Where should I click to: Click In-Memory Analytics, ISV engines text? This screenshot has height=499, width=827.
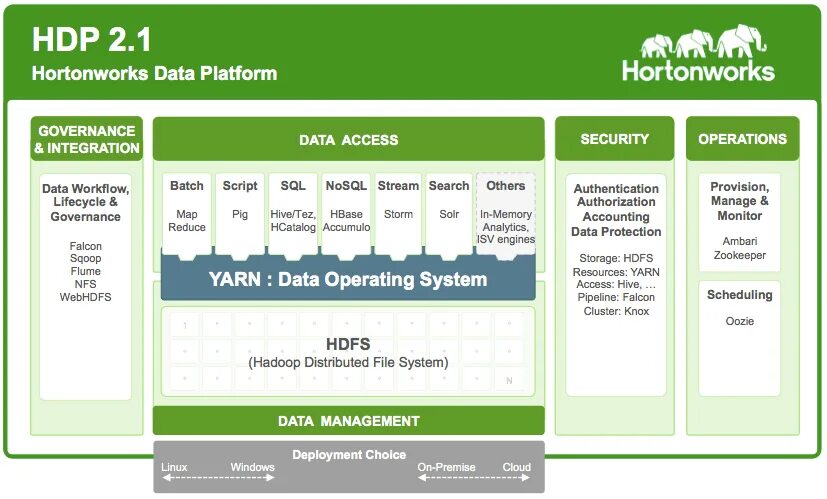click(x=506, y=227)
